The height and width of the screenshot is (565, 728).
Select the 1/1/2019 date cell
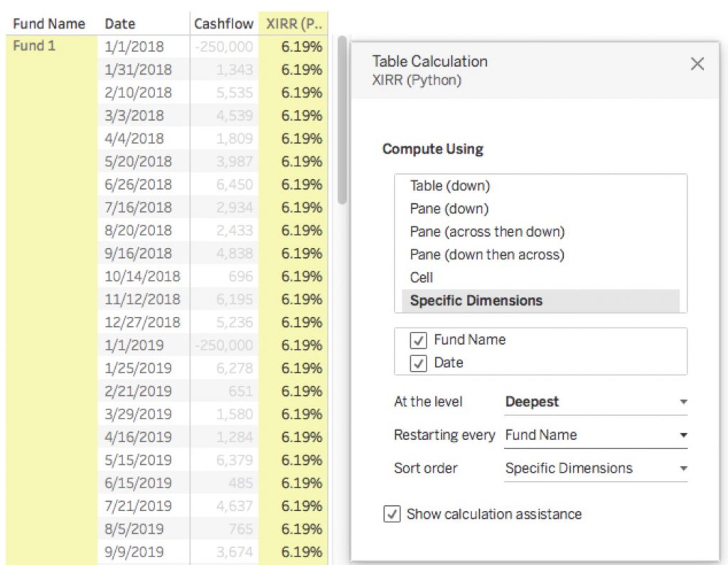134,345
